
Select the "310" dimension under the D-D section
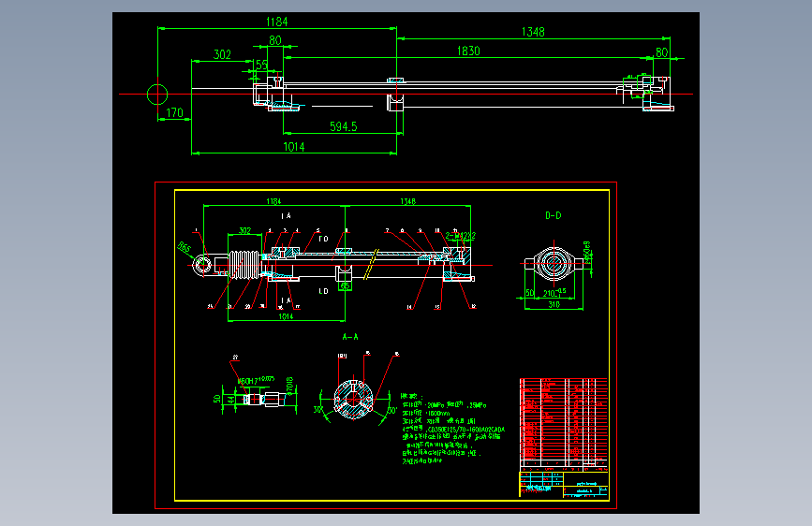point(554,304)
